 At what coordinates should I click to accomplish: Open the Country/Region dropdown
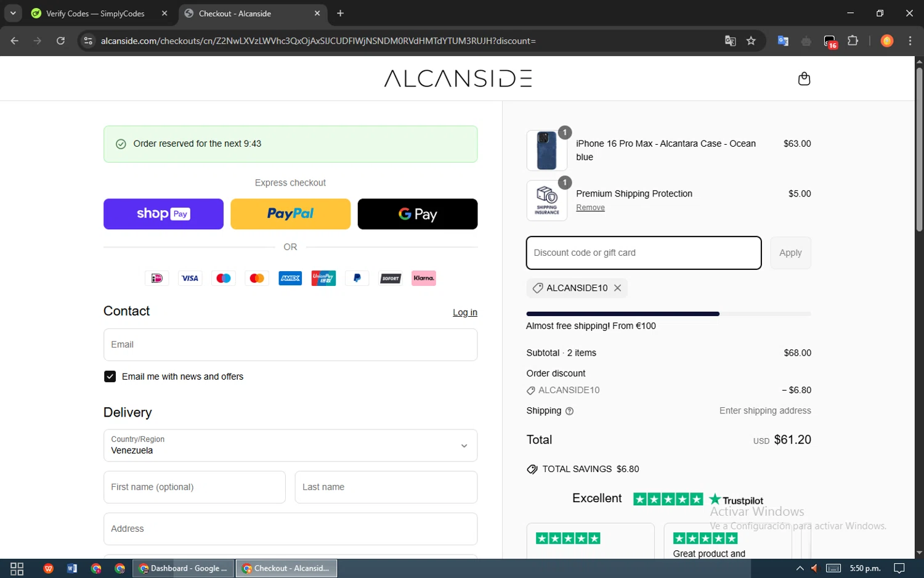290,446
